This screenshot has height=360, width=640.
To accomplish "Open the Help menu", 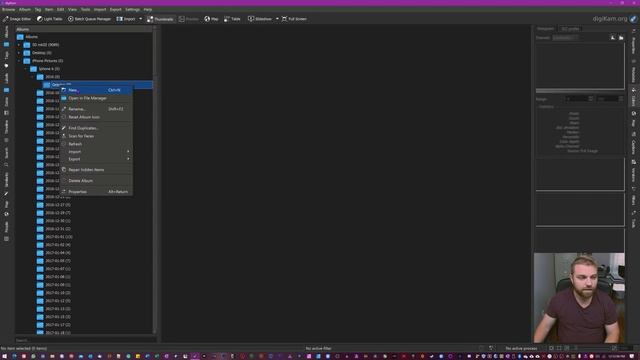I will [148, 9].
